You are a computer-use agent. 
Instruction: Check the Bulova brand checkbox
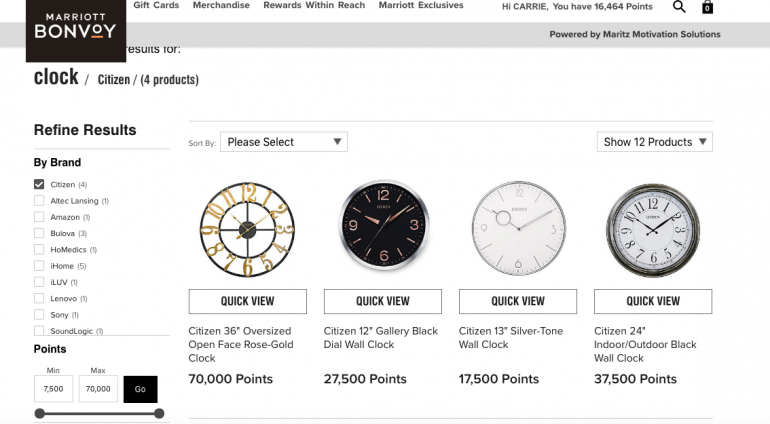[x=39, y=233]
